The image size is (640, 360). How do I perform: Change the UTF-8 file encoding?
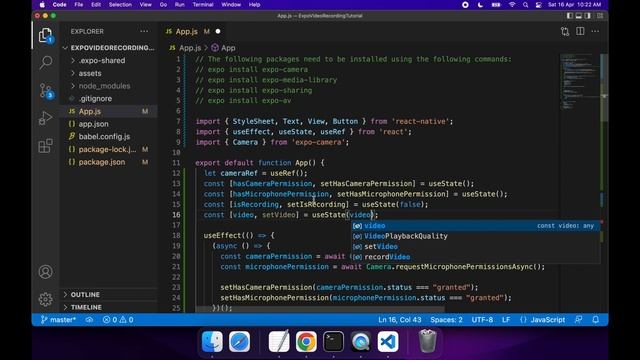point(482,320)
